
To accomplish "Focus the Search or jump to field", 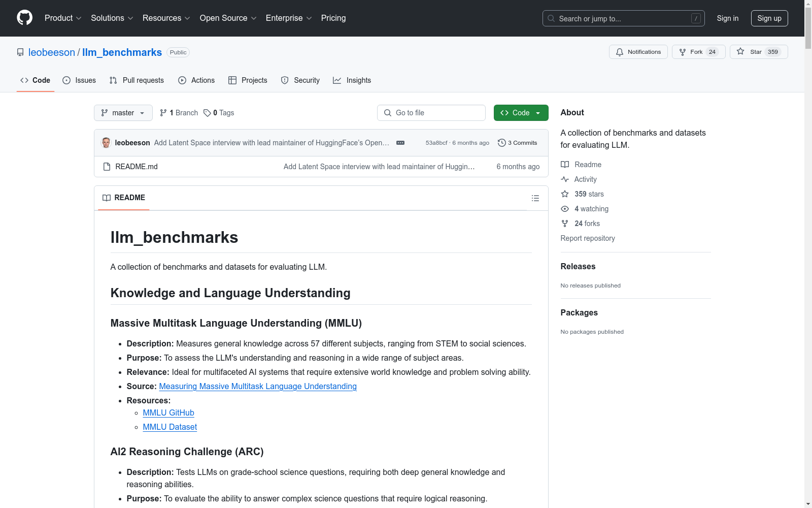I will pos(624,18).
